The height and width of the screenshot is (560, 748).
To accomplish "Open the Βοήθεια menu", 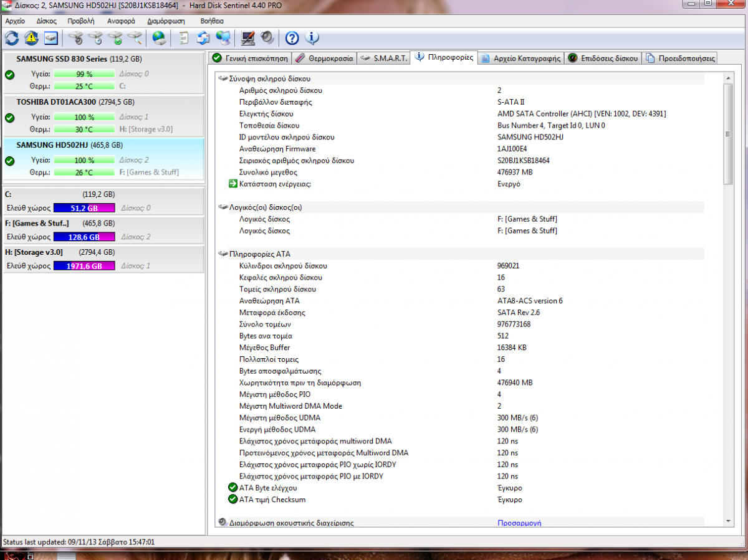I will [212, 21].
